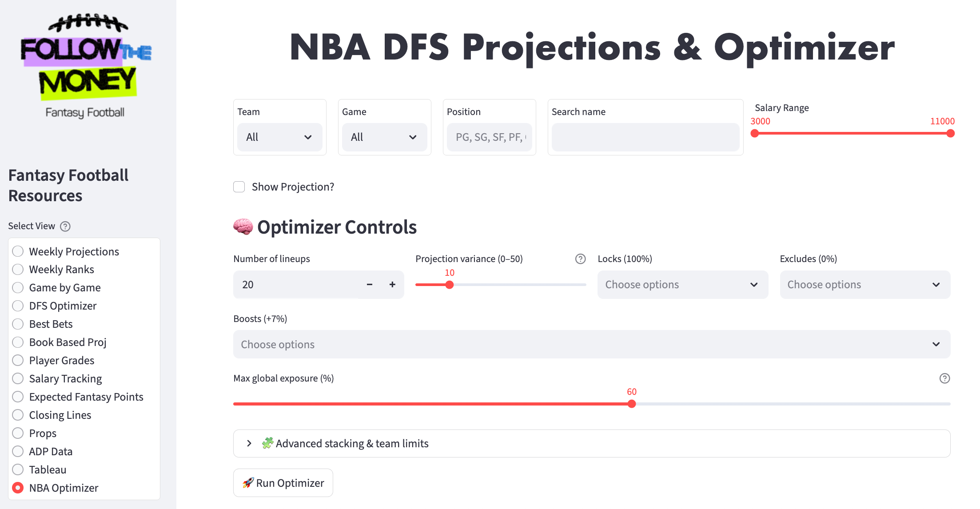The image size is (980, 509).
Task: Decrease number of lineups with minus
Action: coord(370,285)
